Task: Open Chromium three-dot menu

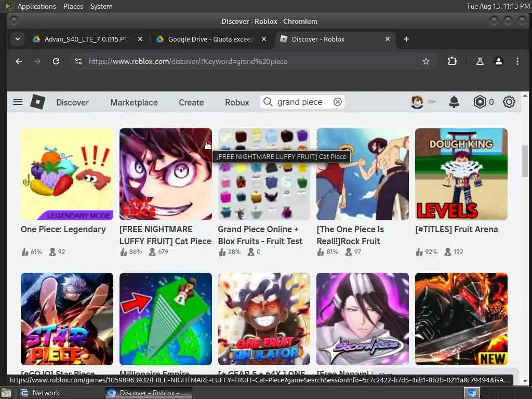Action: pyautogui.click(x=517, y=61)
